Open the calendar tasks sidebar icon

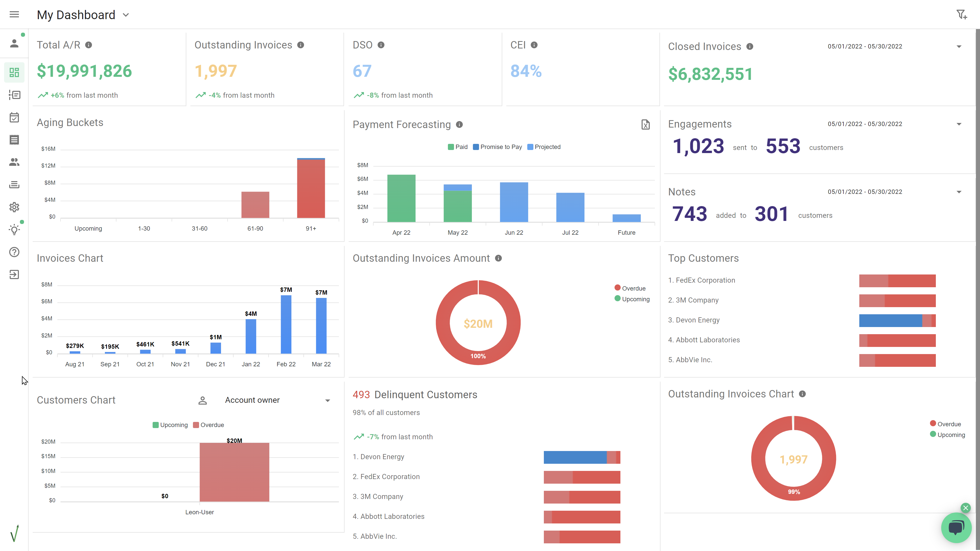pos(14,118)
